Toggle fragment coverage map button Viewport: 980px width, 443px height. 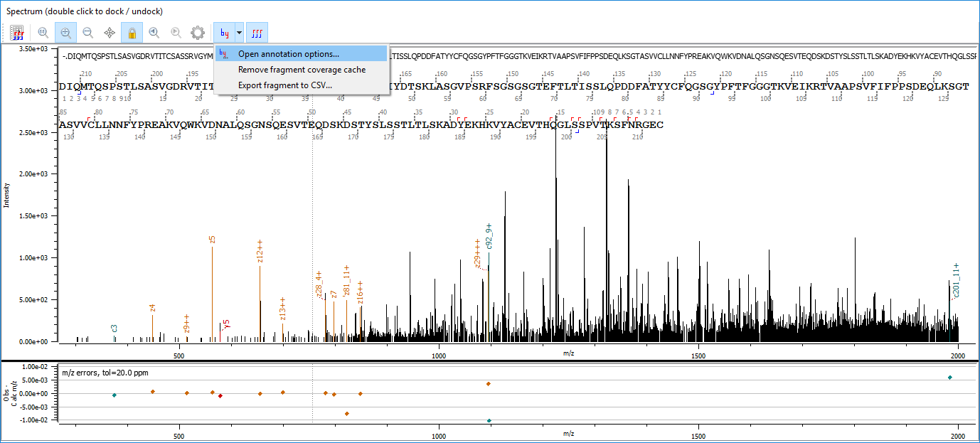(257, 33)
